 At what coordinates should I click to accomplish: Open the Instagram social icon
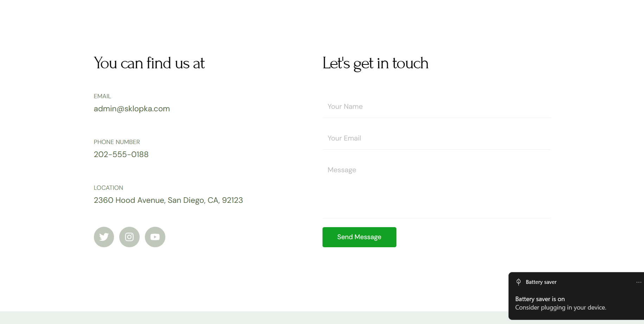(129, 237)
